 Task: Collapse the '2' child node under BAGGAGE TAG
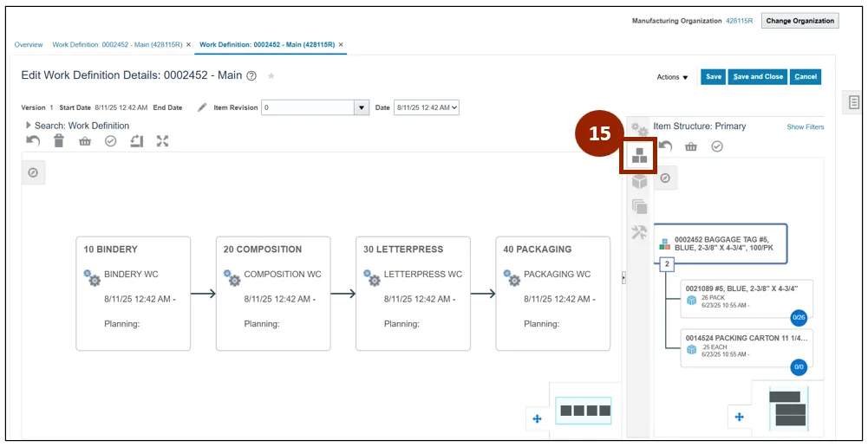pyautogui.click(x=667, y=264)
